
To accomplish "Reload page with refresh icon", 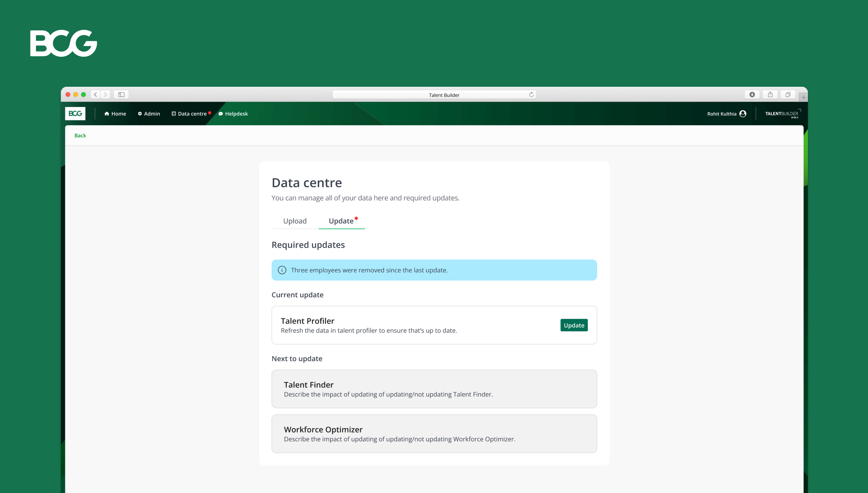I will (531, 95).
